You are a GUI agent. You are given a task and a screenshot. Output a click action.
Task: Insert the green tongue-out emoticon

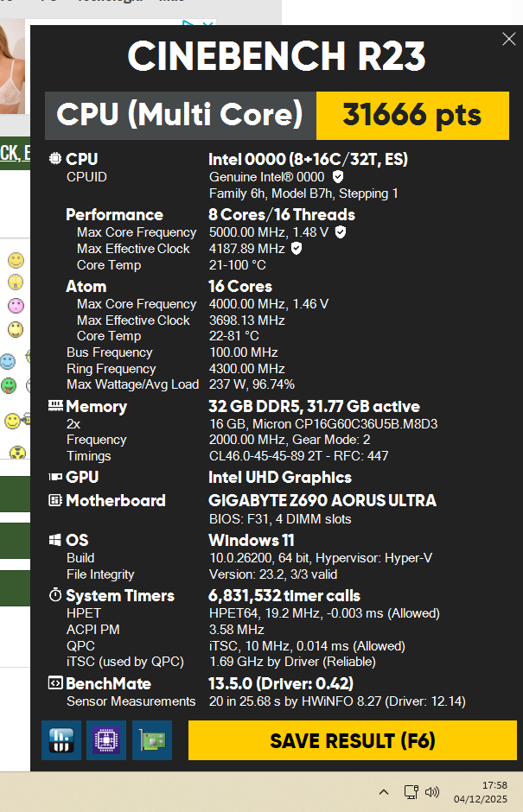click(9, 385)
